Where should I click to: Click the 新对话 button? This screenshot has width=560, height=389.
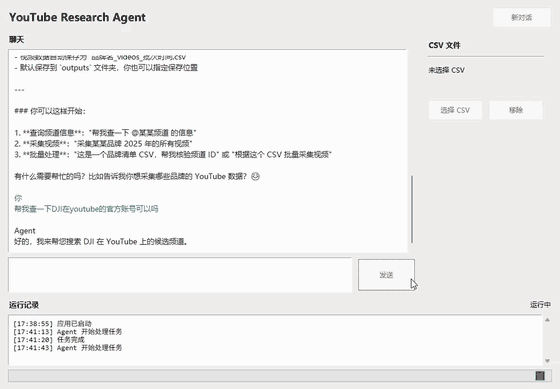click(522, 17)
